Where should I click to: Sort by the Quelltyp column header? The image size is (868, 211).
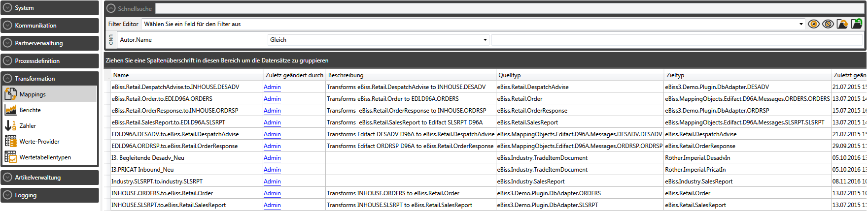[x=510, y=75]
